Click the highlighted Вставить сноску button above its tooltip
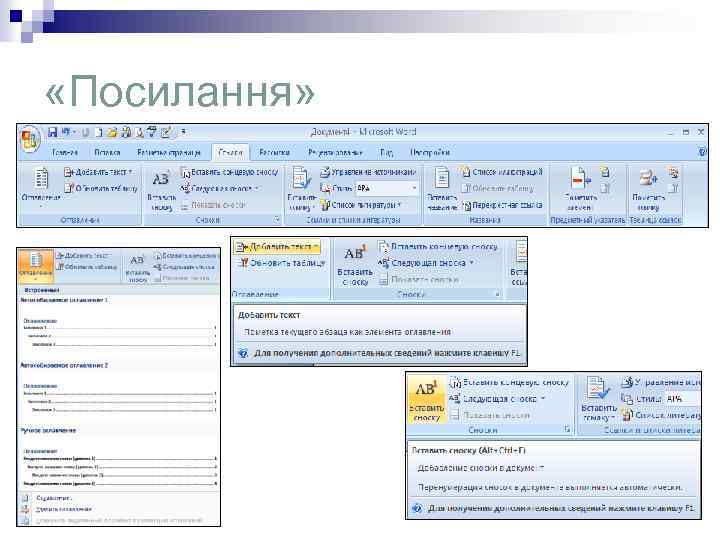 427,399
